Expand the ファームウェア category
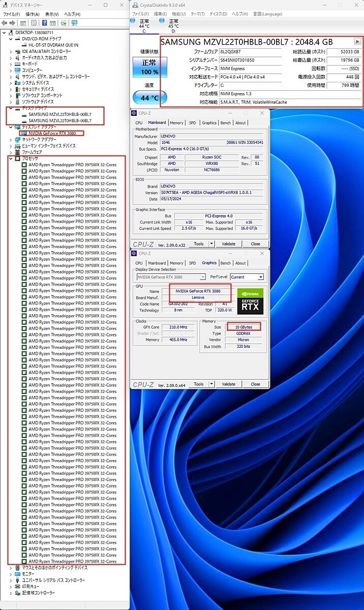The height and width of the screenshot is (610, 364). [11, 151]
